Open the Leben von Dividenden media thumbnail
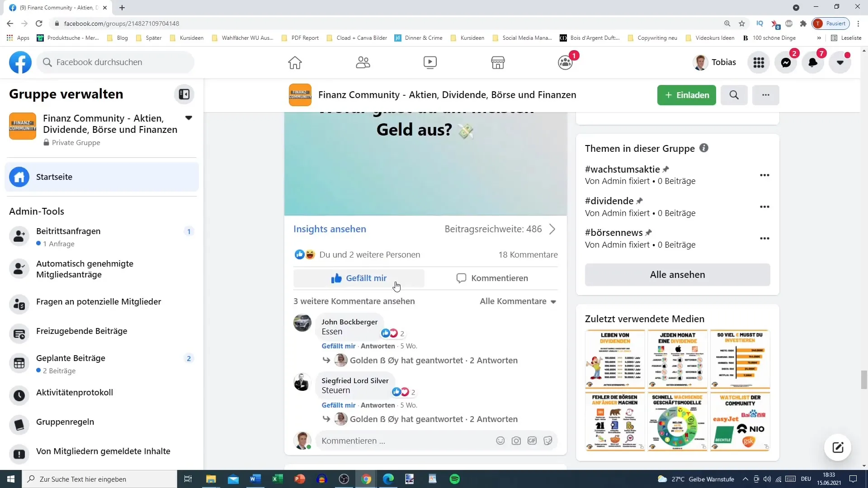The width and height of the screenshot is (868, 488). click(615, 359)
